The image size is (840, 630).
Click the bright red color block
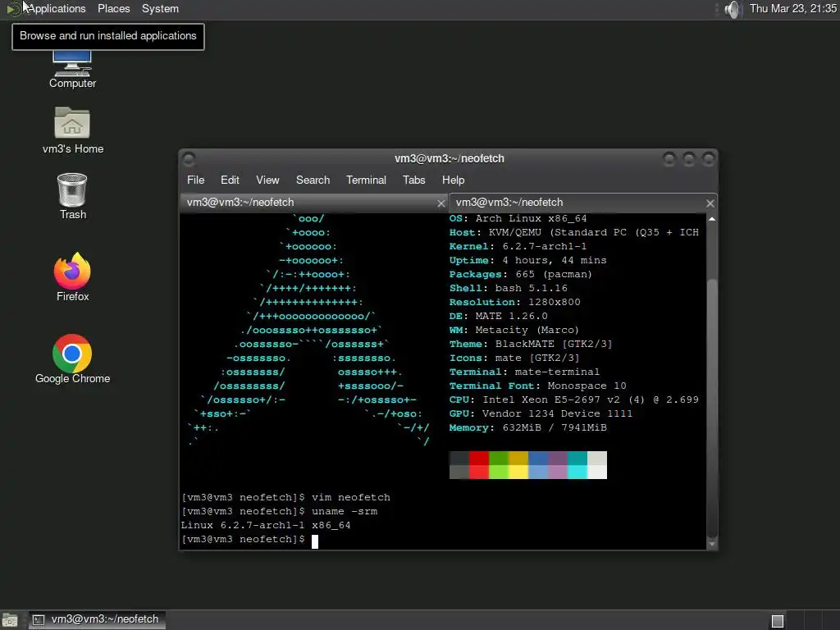click(x=479, y=472)
